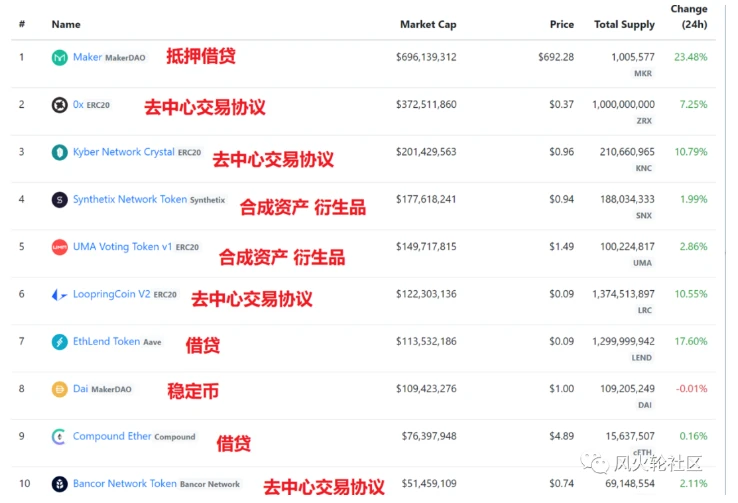
Task: Open the Dai token link
Action: tap(80, 389)
